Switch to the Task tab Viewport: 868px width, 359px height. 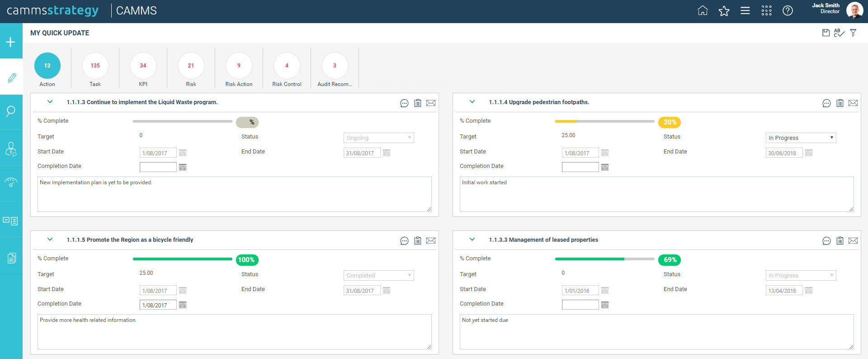click(x=95, y=69)
